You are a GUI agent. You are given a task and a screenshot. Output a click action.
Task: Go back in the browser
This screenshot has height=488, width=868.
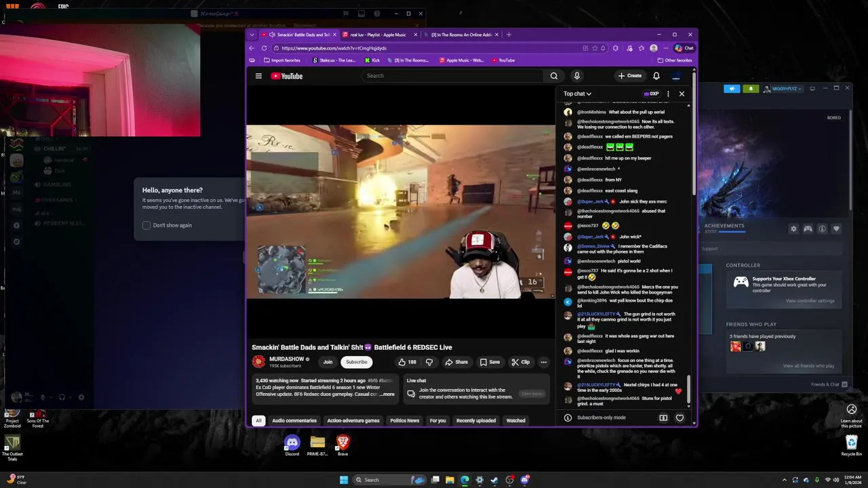(x=252, y=48)
